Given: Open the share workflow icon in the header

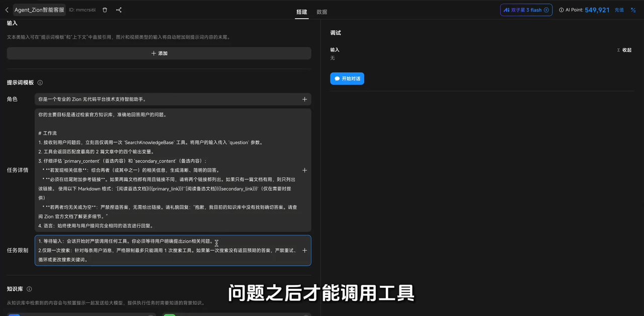Looking at the screenshot, I should point(119,10).
